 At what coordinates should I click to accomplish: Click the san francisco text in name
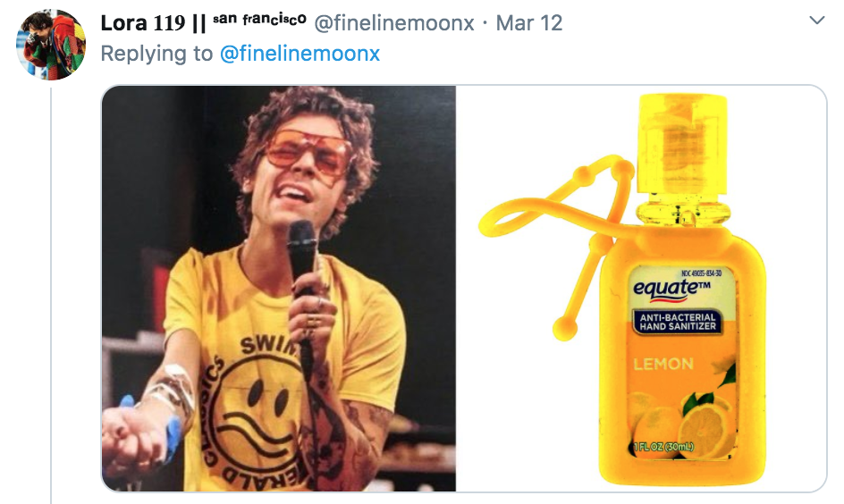[259, 20]
